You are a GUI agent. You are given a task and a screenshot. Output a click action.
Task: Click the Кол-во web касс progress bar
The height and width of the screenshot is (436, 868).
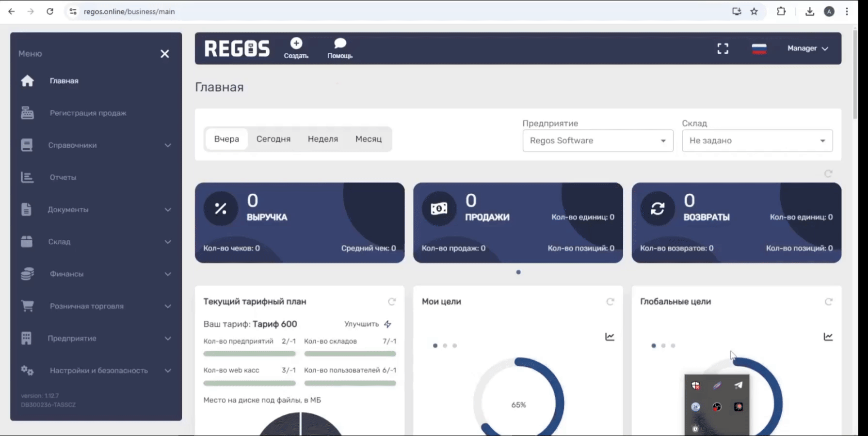(250, 383)
